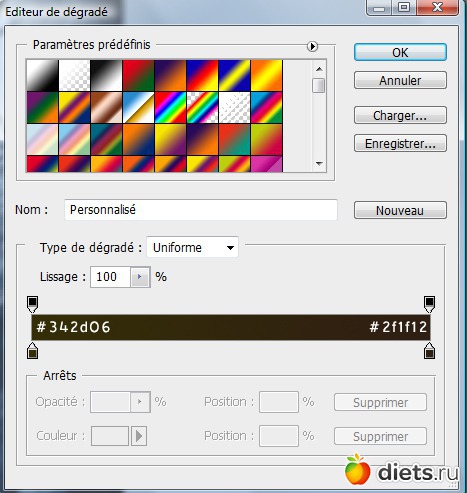
Task: Open the Type de dégradé dropdown
Action: 192,247
